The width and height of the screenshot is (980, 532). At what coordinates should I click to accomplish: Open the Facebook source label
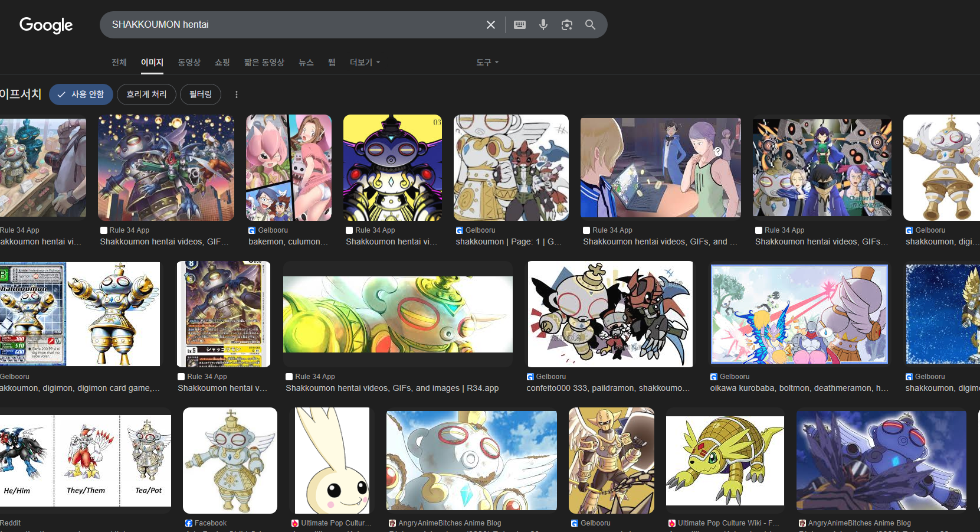point(211,523)
